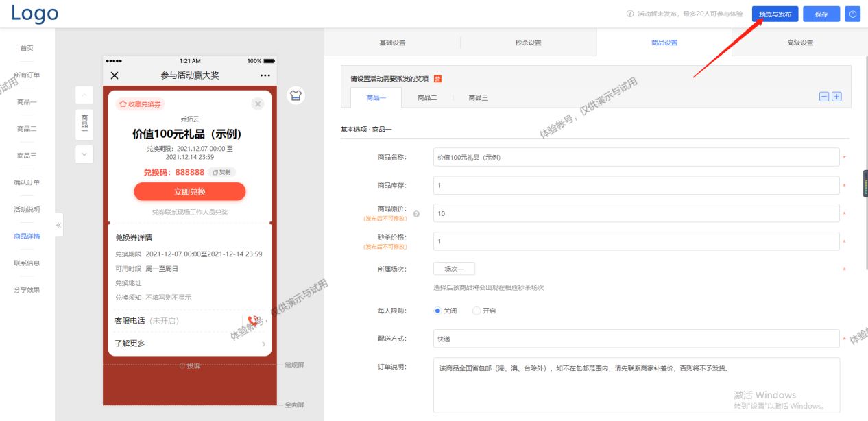This screenshot has height=421, width=868.
Task: Open the three-dot menu in the preview header
Action: coord(265,75)
